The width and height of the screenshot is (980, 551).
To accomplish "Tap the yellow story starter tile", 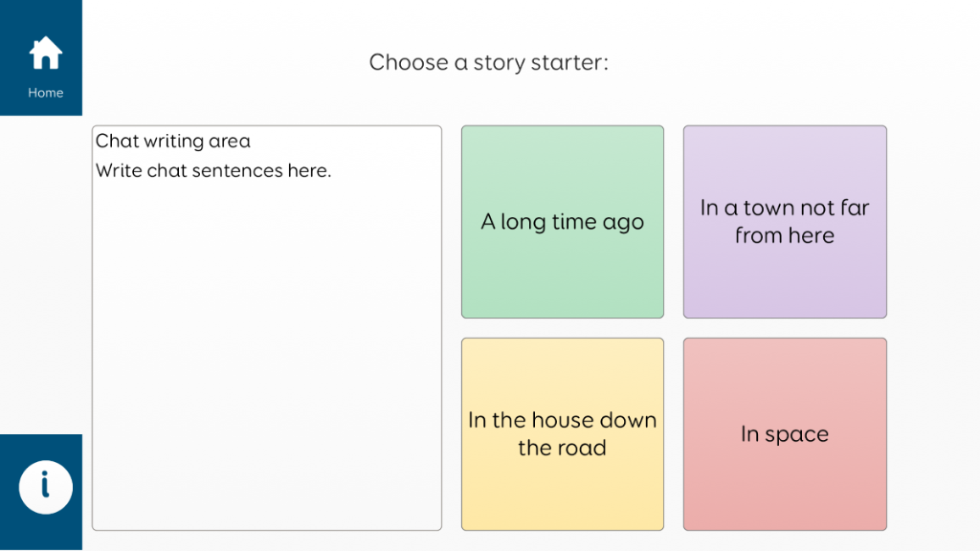I will (562, 493).
